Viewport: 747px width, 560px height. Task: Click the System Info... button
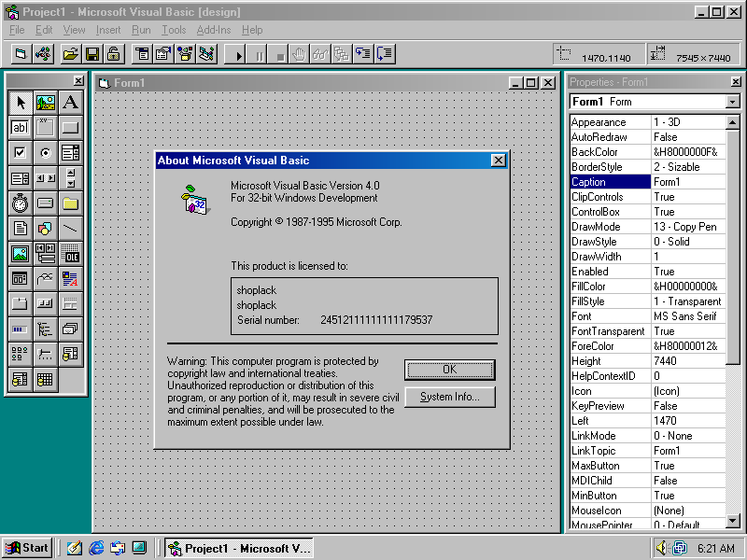point(450,397)
